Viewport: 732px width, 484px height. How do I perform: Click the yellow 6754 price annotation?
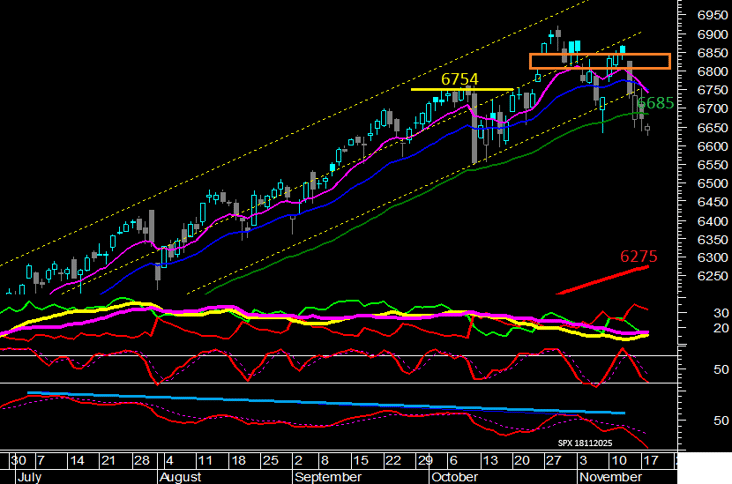(x=462, y=78)
